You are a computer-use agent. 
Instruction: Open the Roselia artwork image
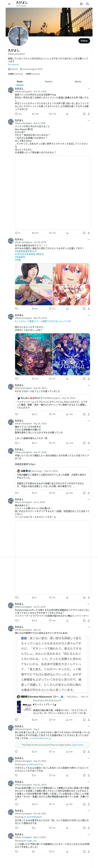(71, 354)
